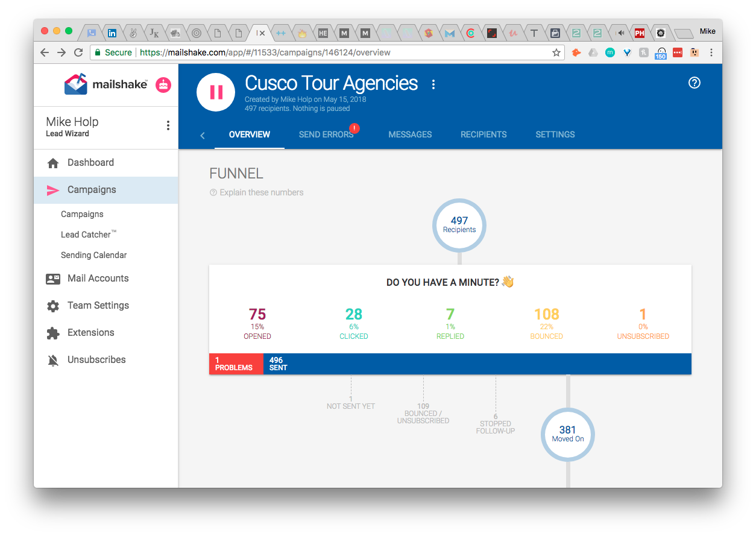Click the 1 Unsubscribed statistic
The image size is (756, 536).
(643, 323)
